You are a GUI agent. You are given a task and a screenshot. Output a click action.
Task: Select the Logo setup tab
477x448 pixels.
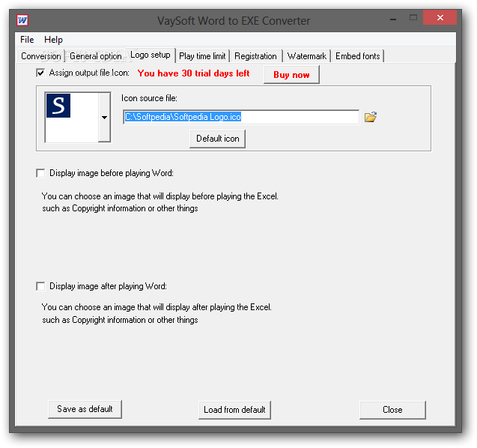click(151, 55)
